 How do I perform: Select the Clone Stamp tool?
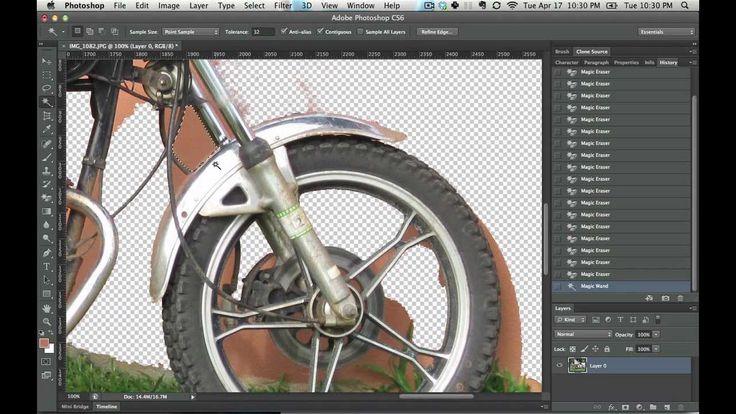tap(46, 171)
